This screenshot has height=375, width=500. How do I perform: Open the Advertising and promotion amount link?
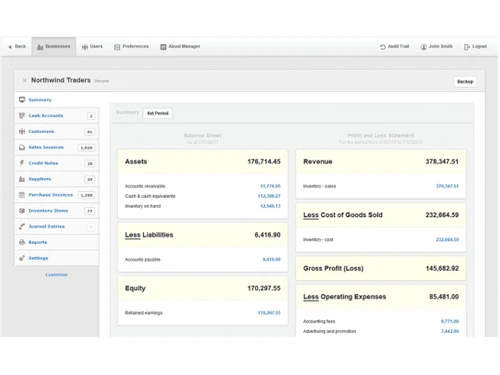tap(450, 331)
